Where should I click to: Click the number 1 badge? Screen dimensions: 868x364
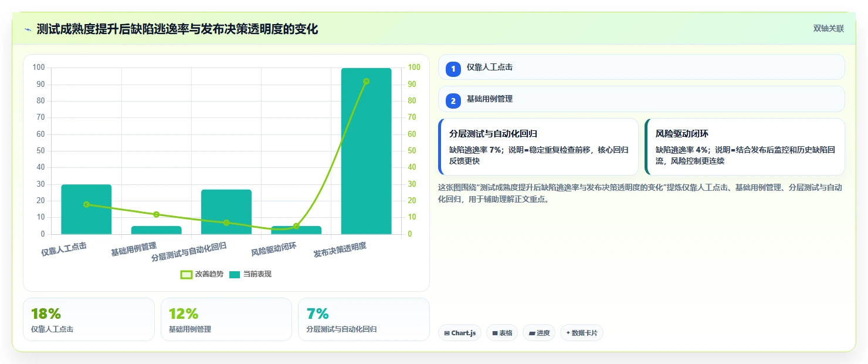tap(453, 69)
